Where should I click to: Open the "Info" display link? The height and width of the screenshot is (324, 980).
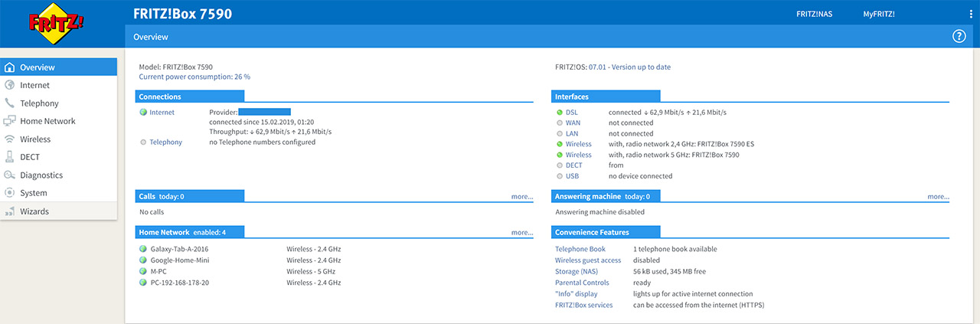coord(577,294)
